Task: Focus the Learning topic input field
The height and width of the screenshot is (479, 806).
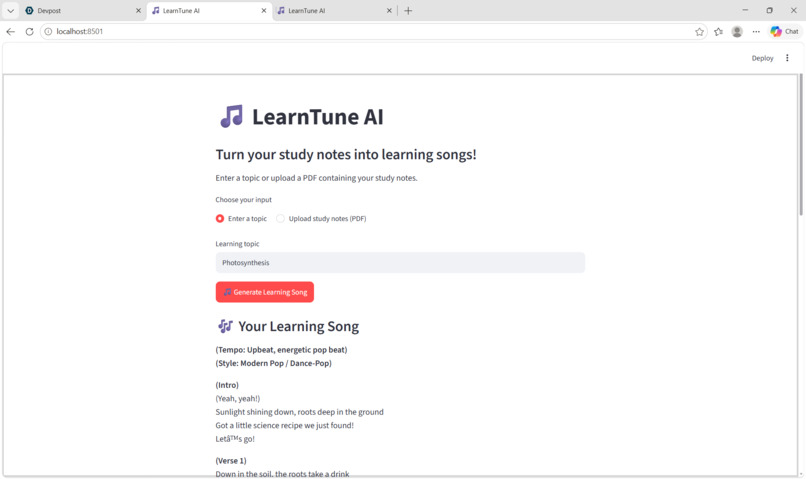Action: pos(400,263)
